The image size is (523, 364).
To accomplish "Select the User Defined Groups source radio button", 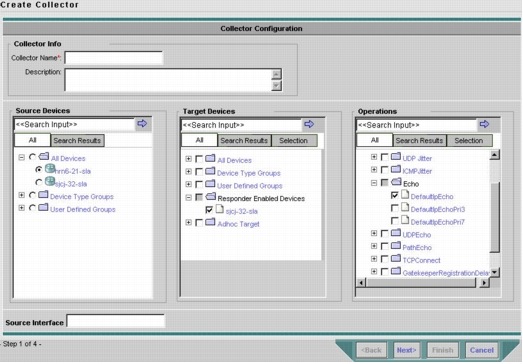I will click(x=32, y=208).
